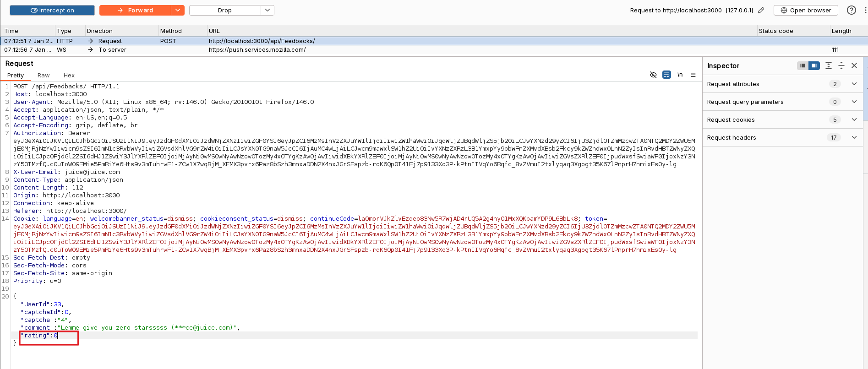This screenshot has height=369, width=868.
Task: Switch to the Raw tab
Action: pyautogui.click(x=44, y=75)
